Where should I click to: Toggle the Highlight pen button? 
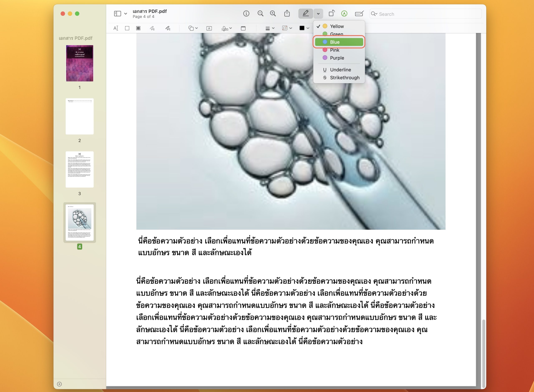(305, 14)
